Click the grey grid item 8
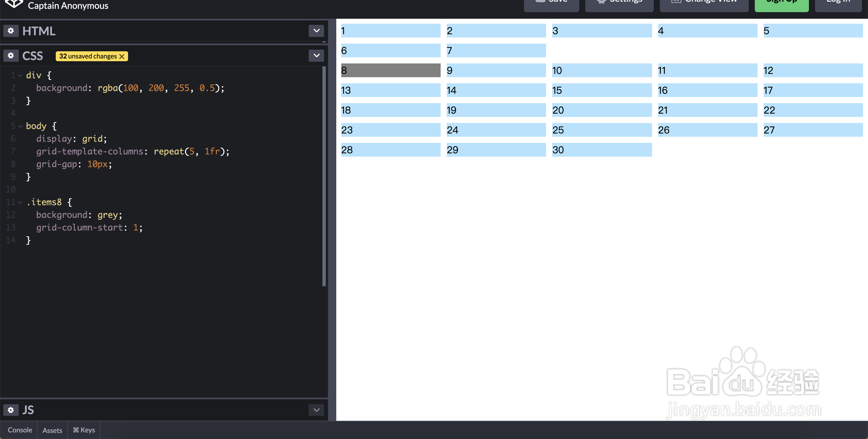 [x=391, y=70]
